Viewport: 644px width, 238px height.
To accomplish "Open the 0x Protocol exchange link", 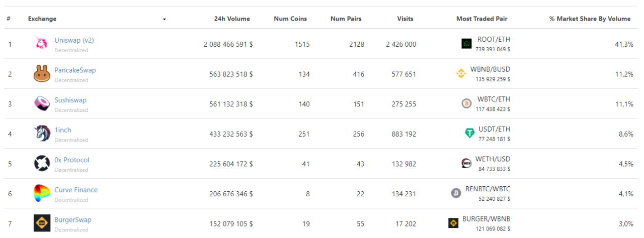I will (72, 160).
